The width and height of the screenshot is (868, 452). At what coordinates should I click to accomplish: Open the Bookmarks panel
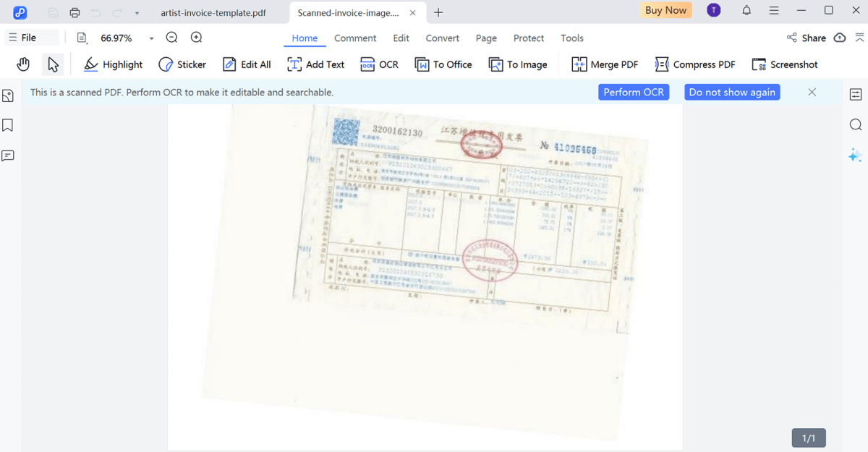8,125
